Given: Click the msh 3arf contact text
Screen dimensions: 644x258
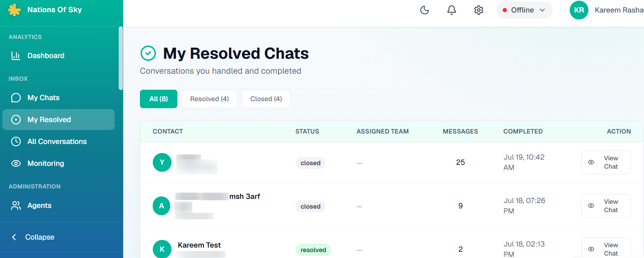Looking at the screenshot, I should coord(245,196).
